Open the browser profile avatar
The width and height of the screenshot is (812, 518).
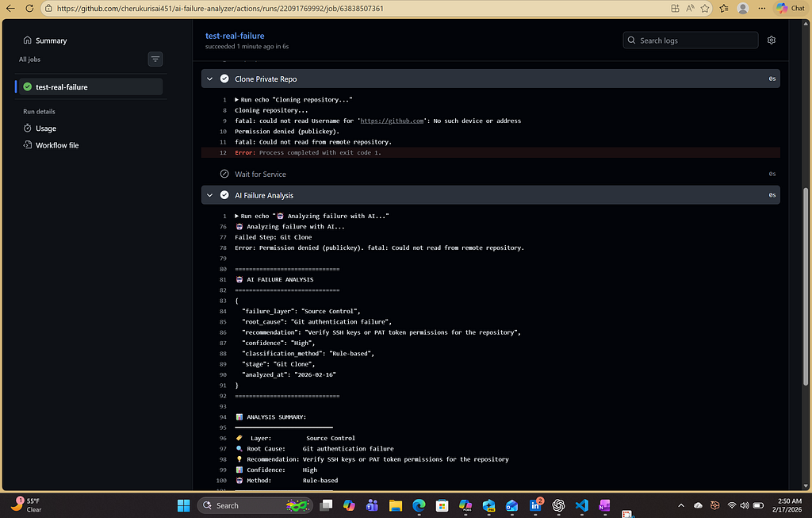[742, 8]
